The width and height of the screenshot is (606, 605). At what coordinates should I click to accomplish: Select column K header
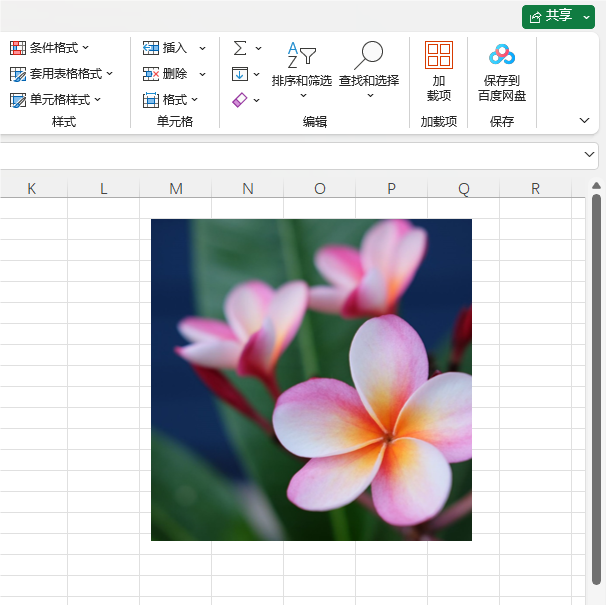click(x=32, y=189)
